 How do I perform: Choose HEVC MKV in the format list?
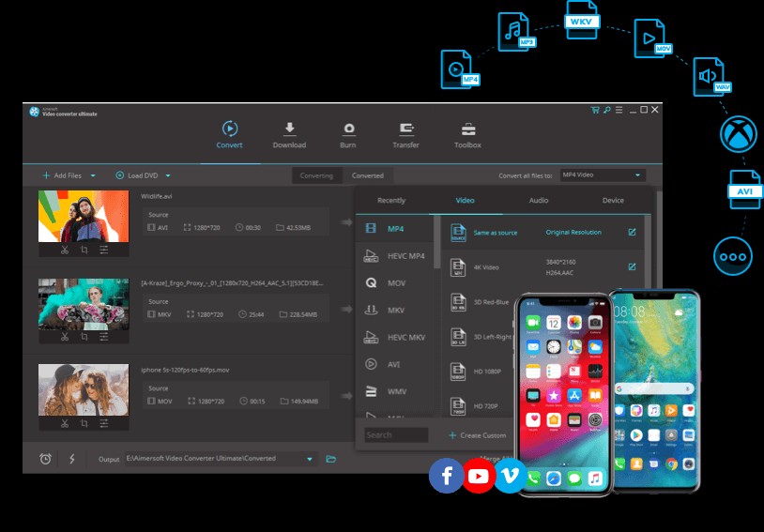[x=394, y=338]
